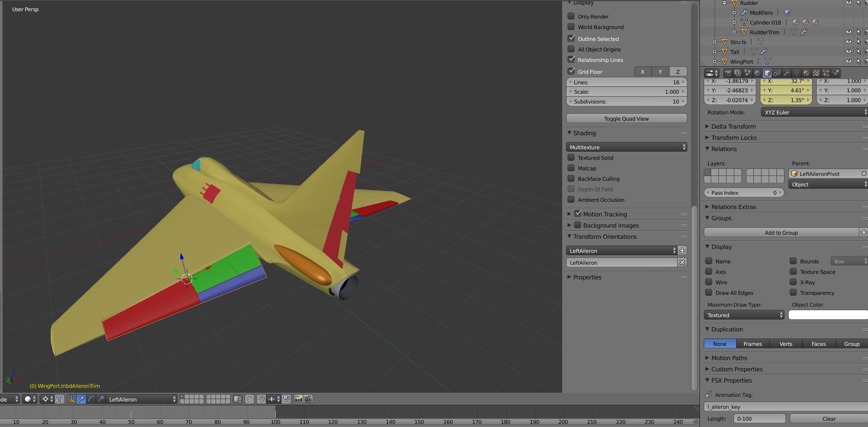Open the Object Color swatch

pyautogui.click(x=827, y=315)
